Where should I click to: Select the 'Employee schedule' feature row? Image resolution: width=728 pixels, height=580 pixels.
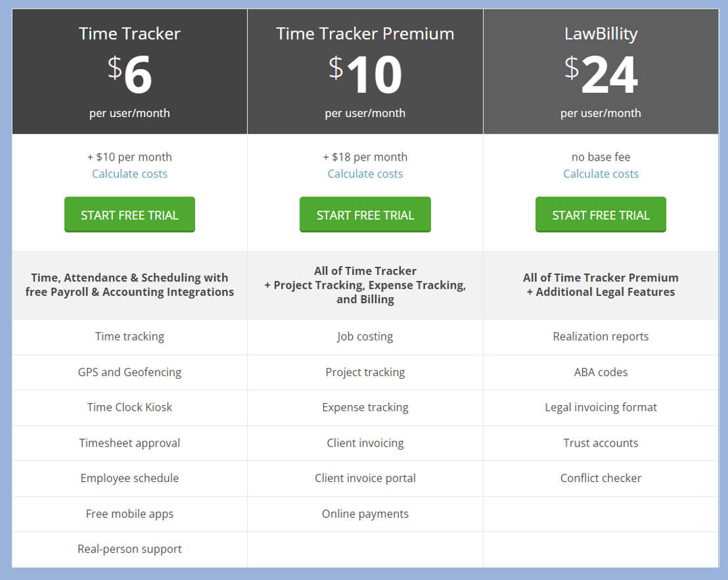tap(129, 478)
